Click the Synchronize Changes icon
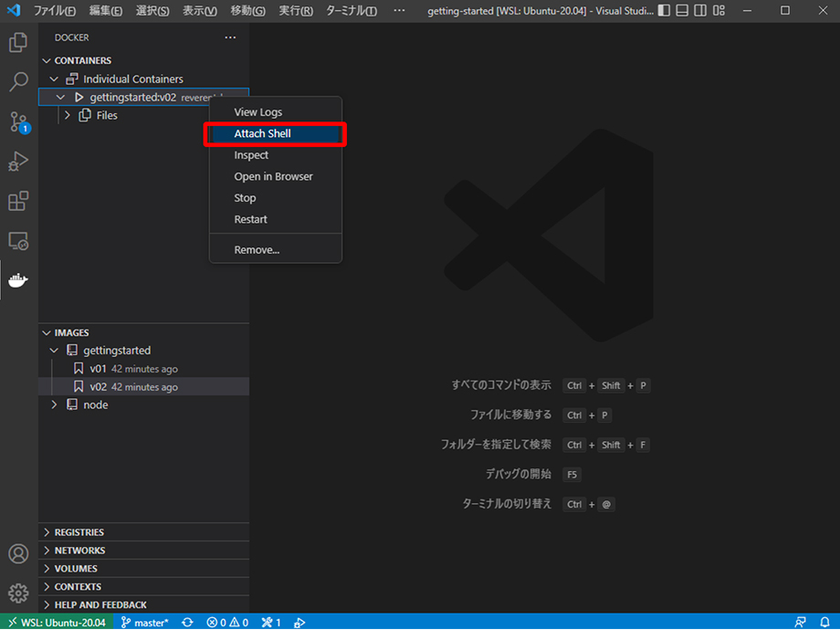 187,623
